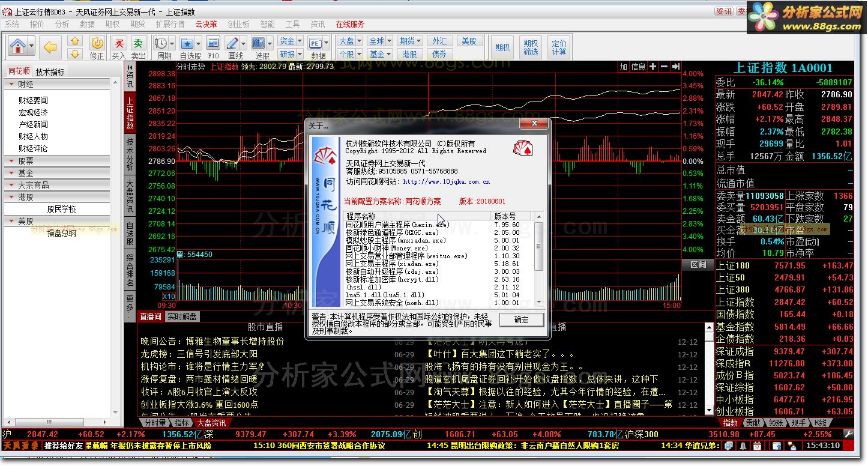Click the 期权筛选 button
Image resolution: width=868 pixels, height=466 pixels.
click(531, 47)
